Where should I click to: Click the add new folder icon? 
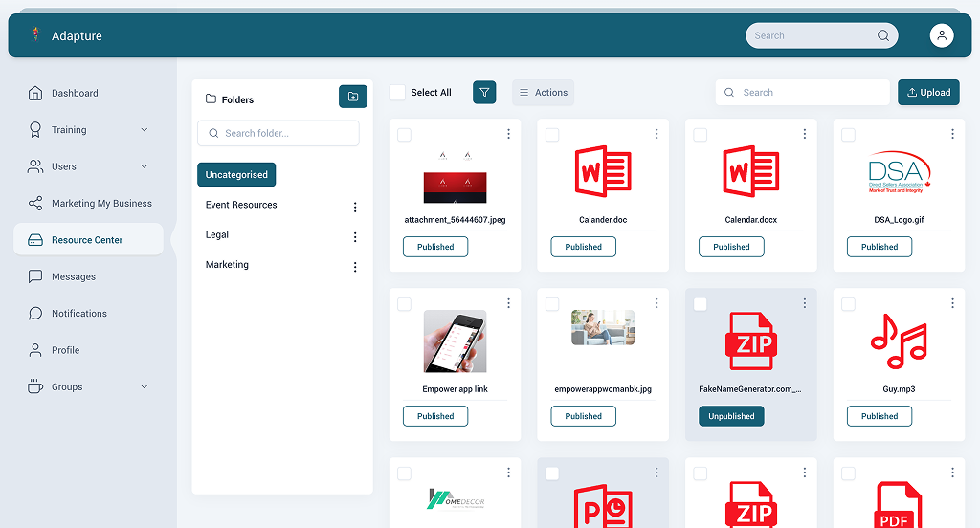coord(353,97)
